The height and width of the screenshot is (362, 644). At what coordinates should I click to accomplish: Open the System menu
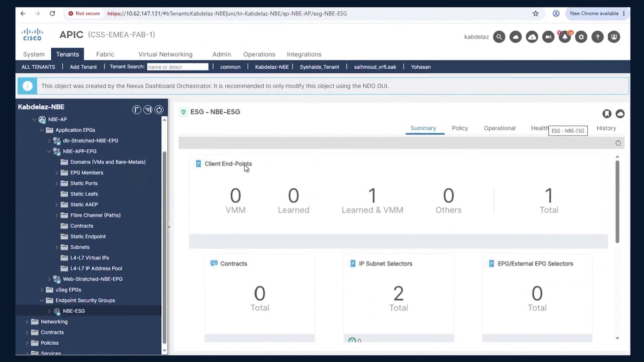[34, 54]
